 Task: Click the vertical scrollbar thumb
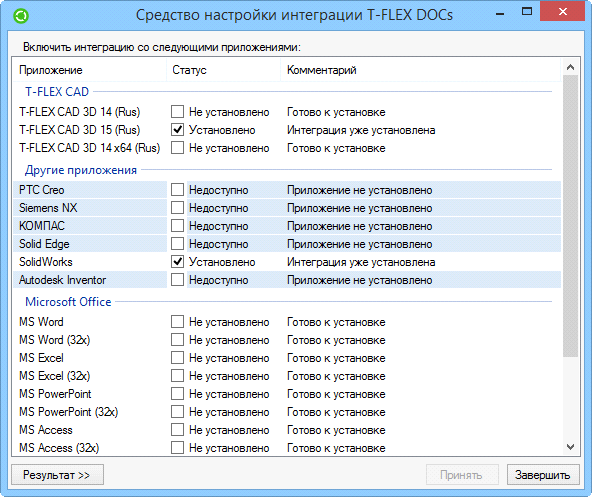point(570,216)
